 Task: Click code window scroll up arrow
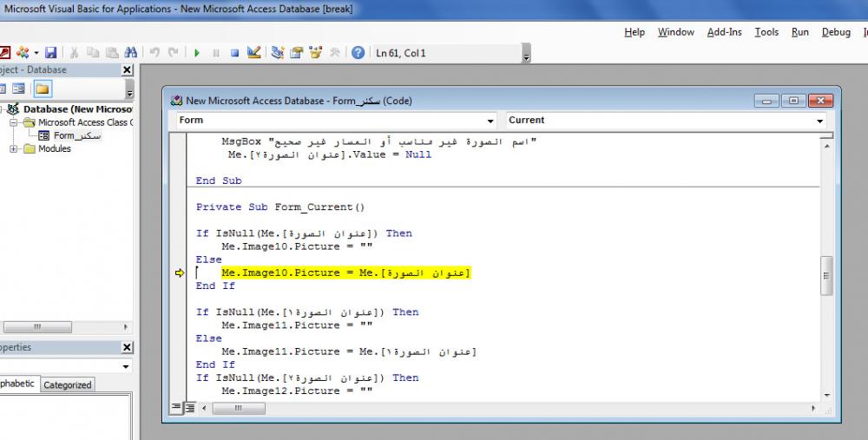[827, 146]
